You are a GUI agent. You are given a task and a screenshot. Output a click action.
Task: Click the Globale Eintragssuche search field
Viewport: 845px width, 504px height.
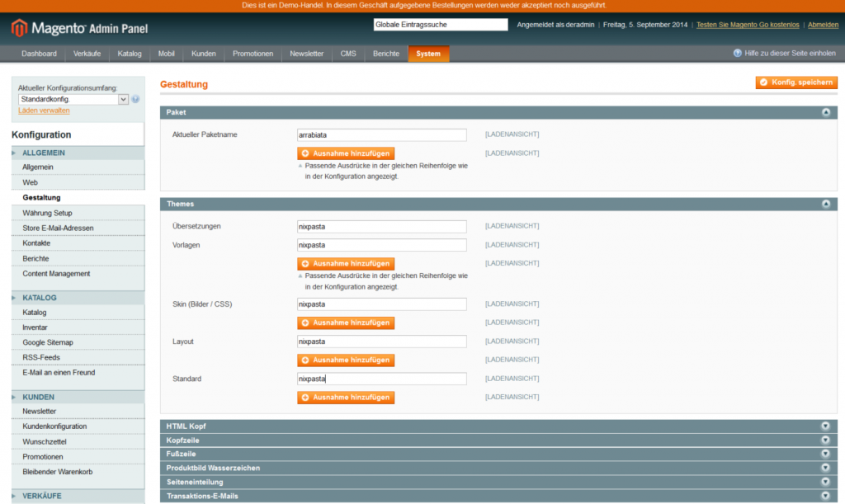point(440,24)
